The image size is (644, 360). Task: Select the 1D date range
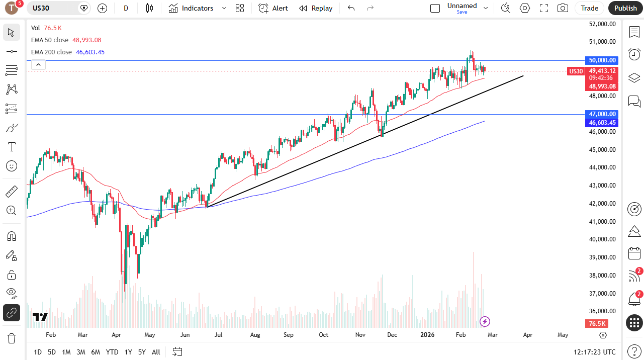[x=38, y=352]
